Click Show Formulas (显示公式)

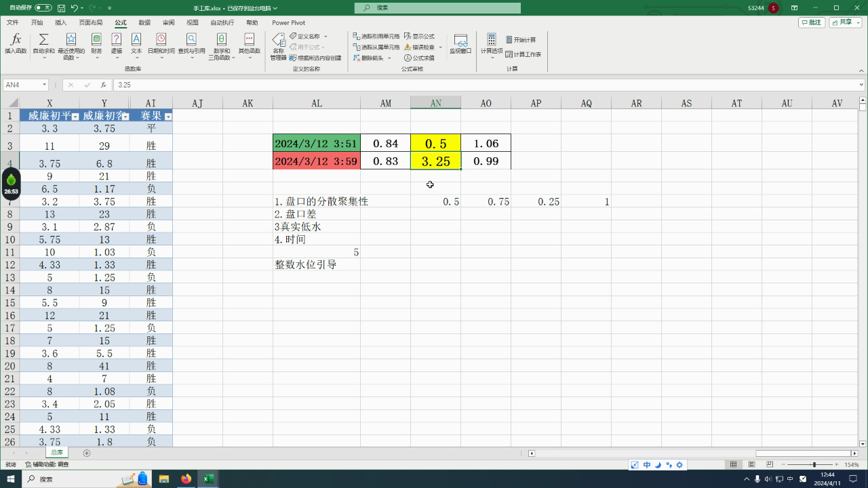[419, 36]
